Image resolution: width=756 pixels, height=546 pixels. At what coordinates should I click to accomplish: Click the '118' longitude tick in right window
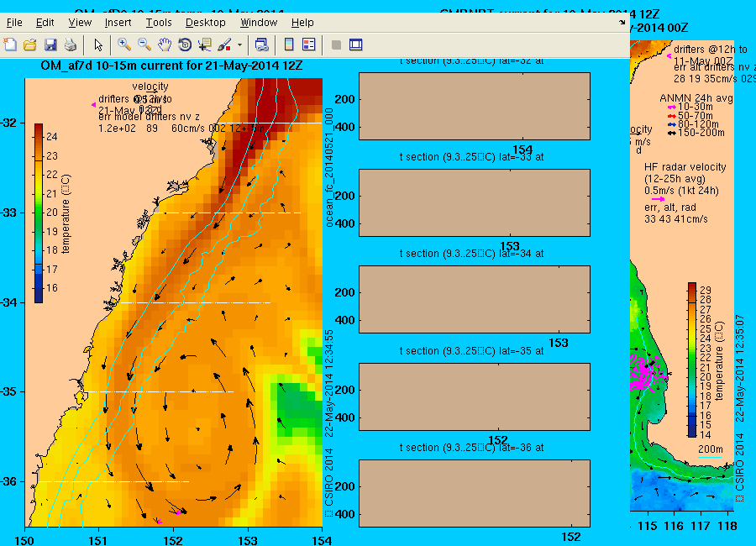tap(727, 526)
